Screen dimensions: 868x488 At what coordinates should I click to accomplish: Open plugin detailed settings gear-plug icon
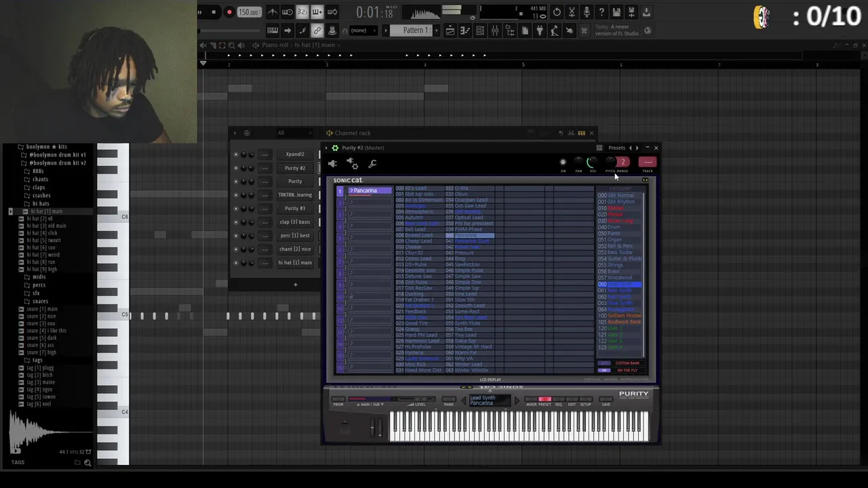[353, 163]
